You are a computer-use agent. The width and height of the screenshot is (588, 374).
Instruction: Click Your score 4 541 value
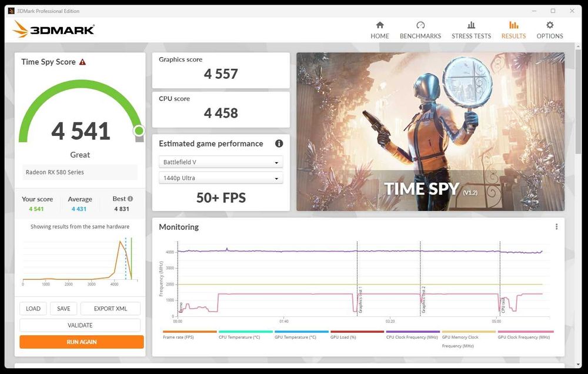36,209
